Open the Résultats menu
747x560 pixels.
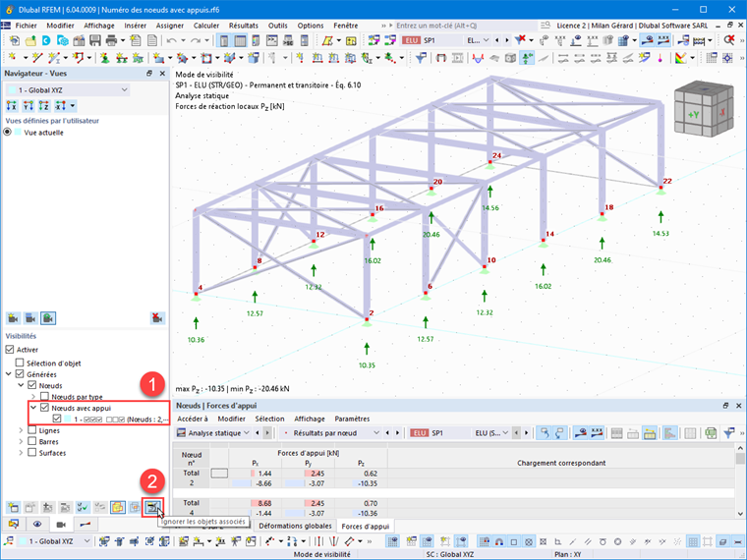pyautogui.click(x=244, y=26)
